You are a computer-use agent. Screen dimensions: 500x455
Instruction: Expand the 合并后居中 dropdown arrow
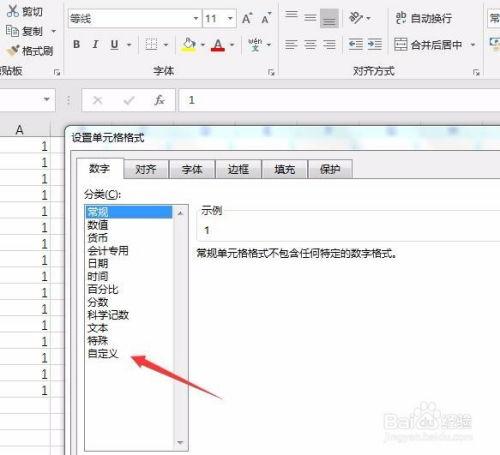pos(473,45)
